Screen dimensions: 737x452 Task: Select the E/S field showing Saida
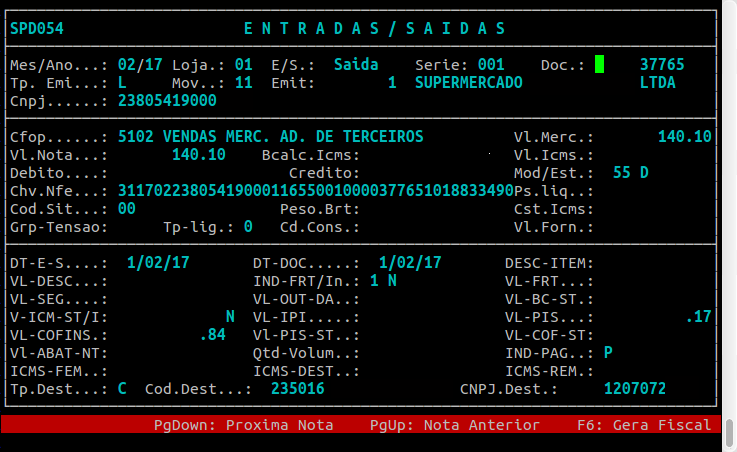[356, 65]
